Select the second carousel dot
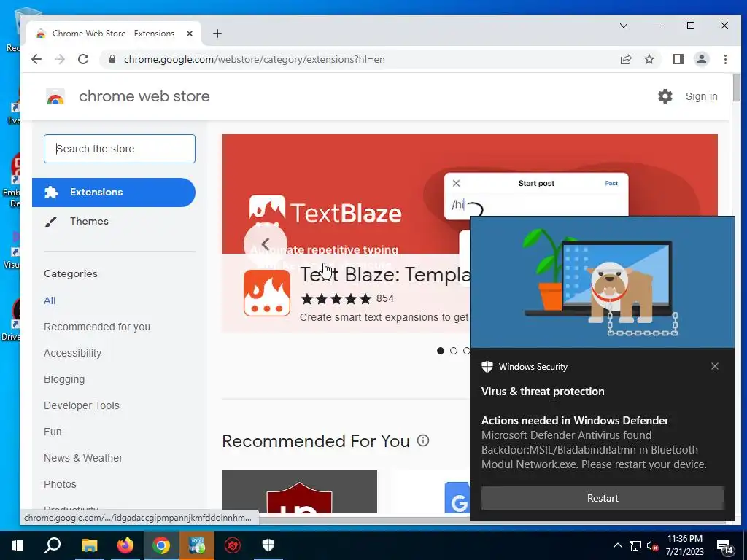This screenshot has width=747, height=560. click(454, 351)
